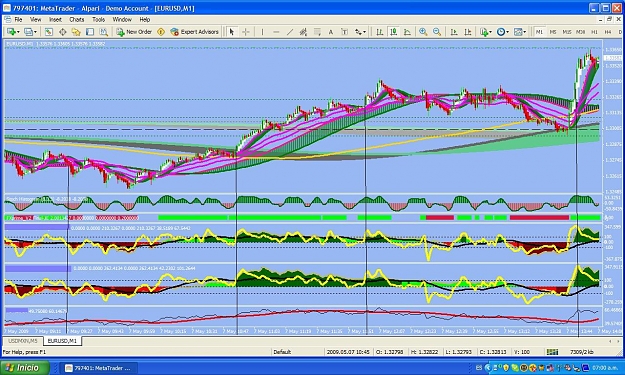
Task: Select the Cursor arrow tool
Action: [x=232, y=32]
